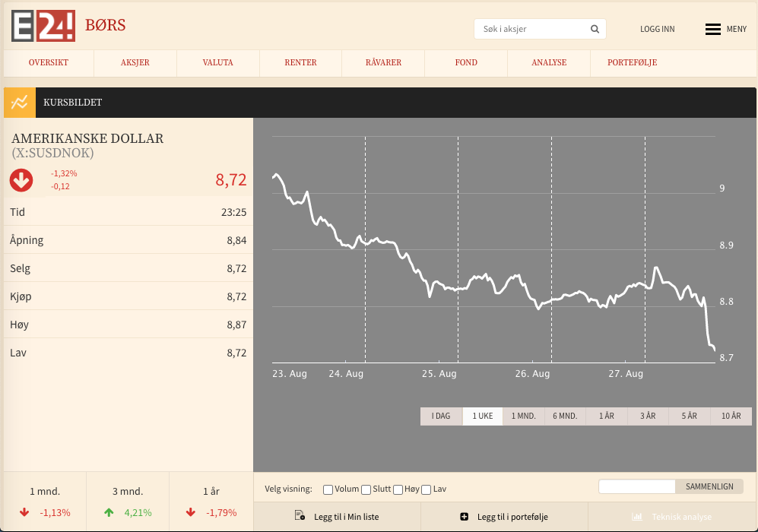Toggle the Lav checkbox
Viewport: 758px width, 532px height.
pos(427,489)
